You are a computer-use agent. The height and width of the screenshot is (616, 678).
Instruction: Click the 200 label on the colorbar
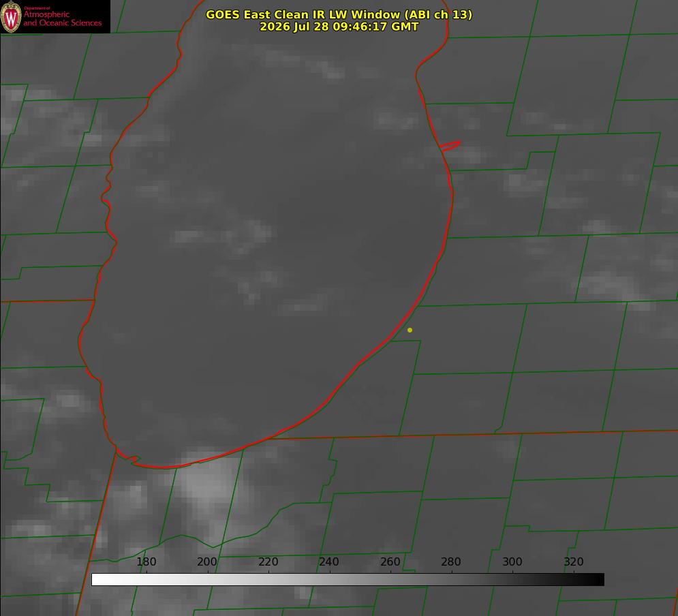[x=207, y=561]
